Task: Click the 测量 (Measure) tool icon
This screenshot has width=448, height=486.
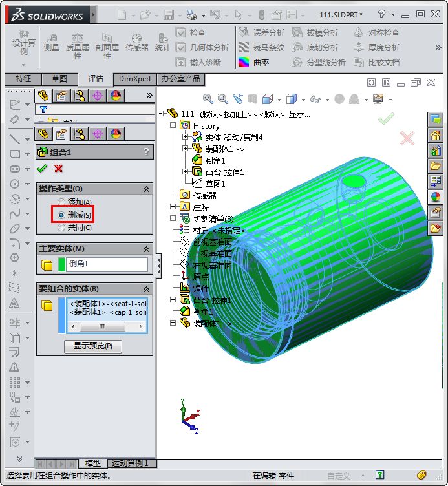Action: [x=51, y=41]
